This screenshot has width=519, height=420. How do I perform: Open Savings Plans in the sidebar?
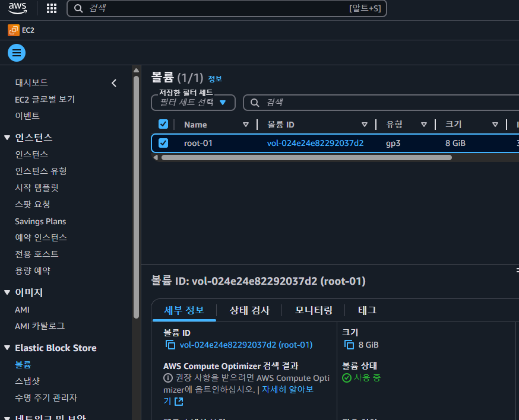pyautogui.click(x=40, y=221)
